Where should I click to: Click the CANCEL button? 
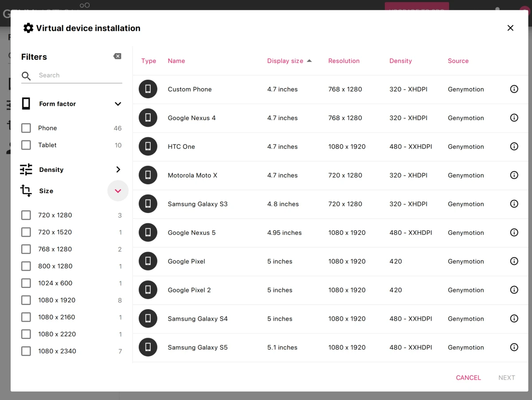[x=468, y=378]
